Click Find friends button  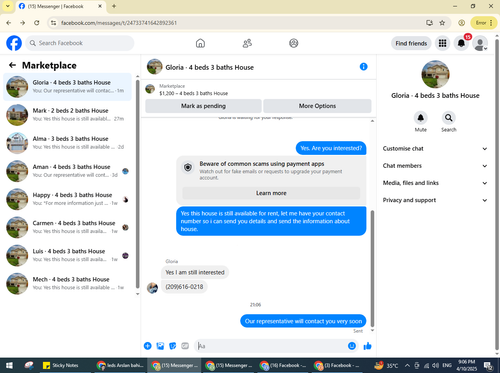coord(411,43)
